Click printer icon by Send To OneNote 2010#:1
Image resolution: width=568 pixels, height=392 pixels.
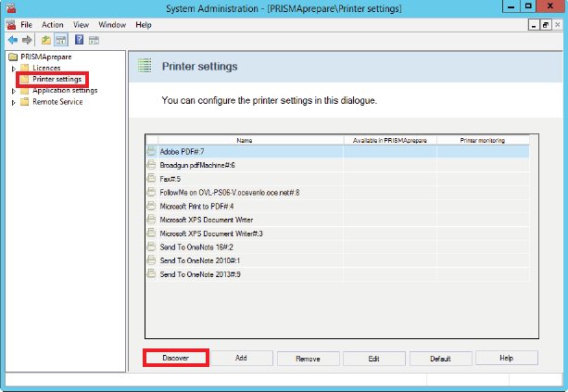pos(151,260)
